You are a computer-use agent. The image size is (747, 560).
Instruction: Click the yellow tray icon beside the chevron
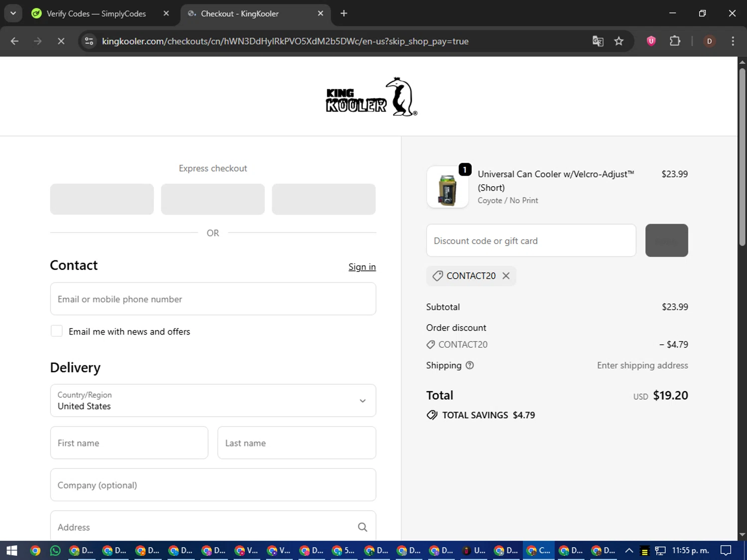tap(644, 551)
